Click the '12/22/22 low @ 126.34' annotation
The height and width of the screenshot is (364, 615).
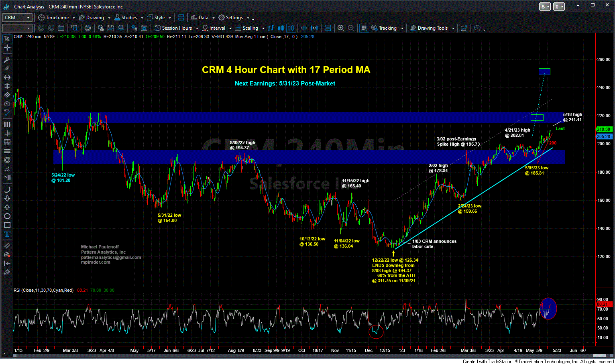(x=395, y=260)
